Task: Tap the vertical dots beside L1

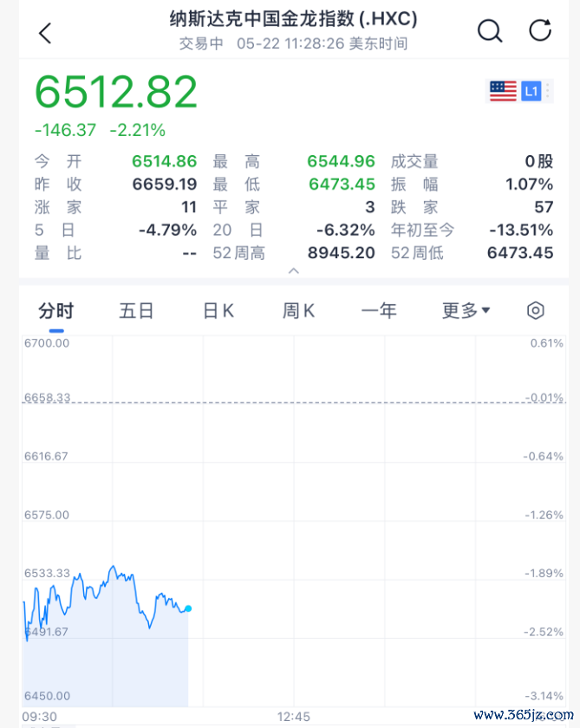Action: pyautogui.click(x=548, y=90)
